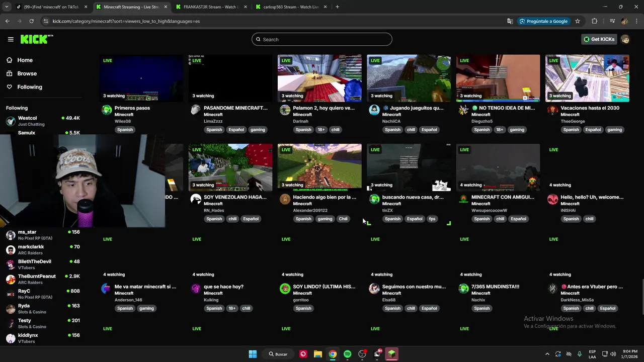Click the Elsa68 channel name
Image resolution: width=644 pixels, height=362 pixels.
click(389, 300)
